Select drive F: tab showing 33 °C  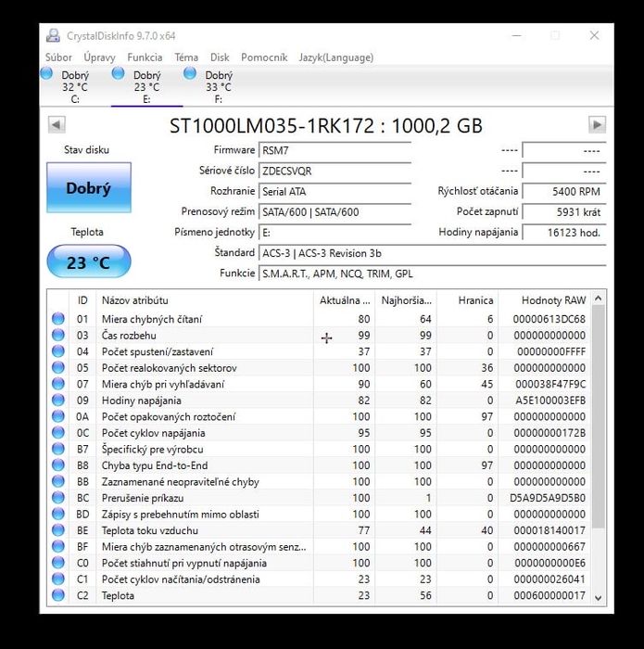[x=219, y=87]
